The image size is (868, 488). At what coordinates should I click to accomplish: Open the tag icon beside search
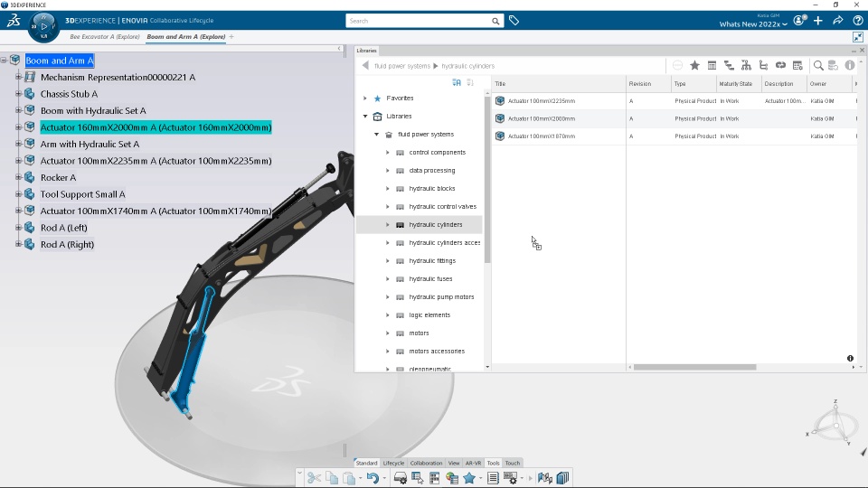click(x=514, y=21)
